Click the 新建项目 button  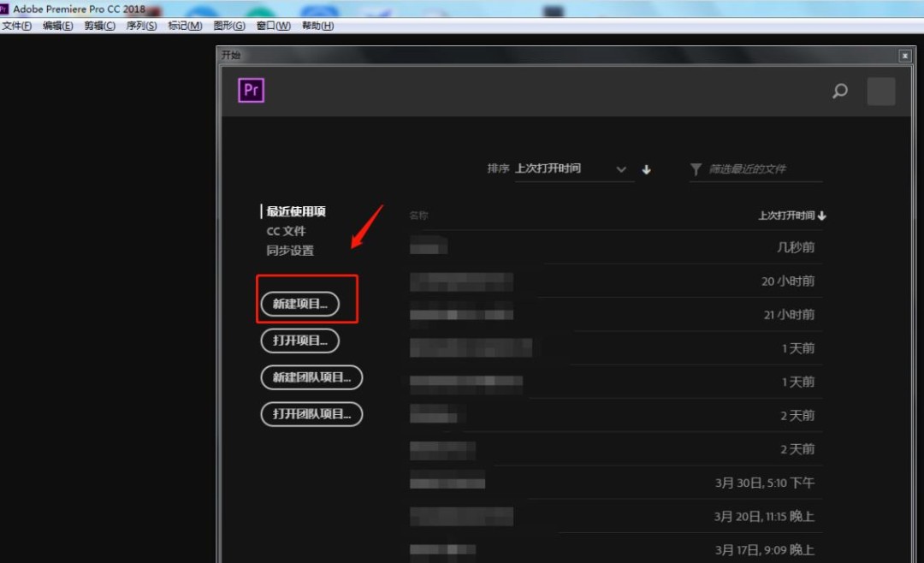[x=299, y=302]
